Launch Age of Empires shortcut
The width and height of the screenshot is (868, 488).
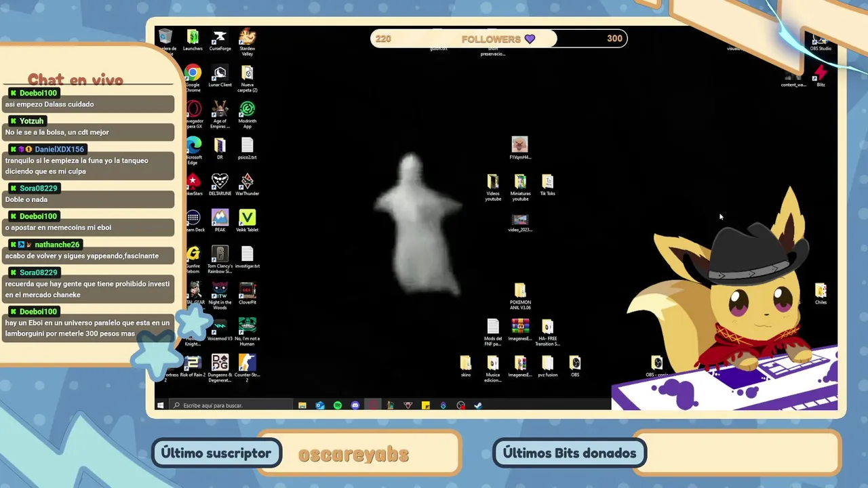tap(220, 115)
